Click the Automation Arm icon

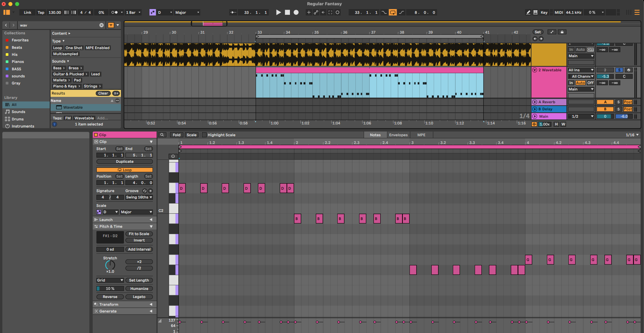tap(316, 12)
